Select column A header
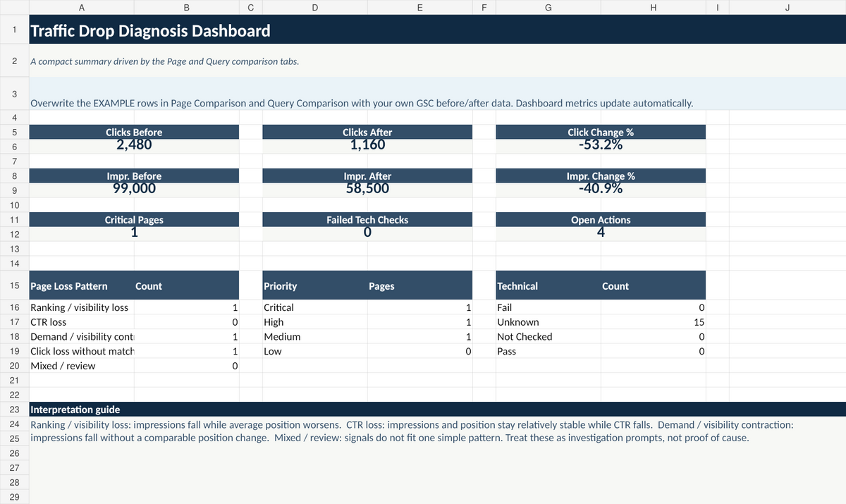 [82, 8]
